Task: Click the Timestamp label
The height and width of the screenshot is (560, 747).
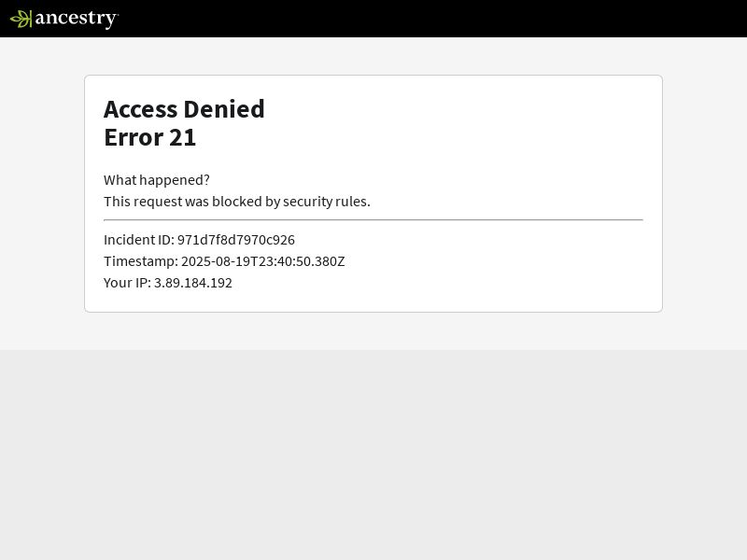Action: click(141, 261)
